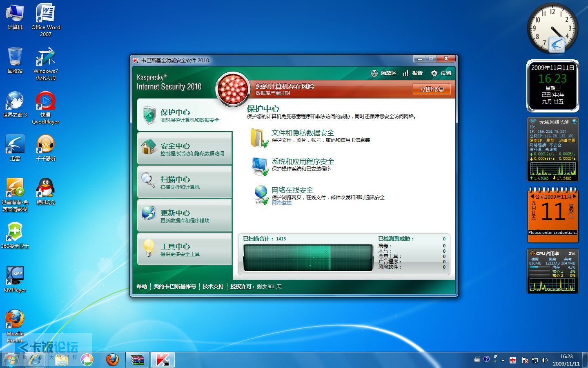Select the Tools Center (工具中心) tab
The width and height of the screenshot is (588, 368).
pyautogui.click(x=185, y=249)
